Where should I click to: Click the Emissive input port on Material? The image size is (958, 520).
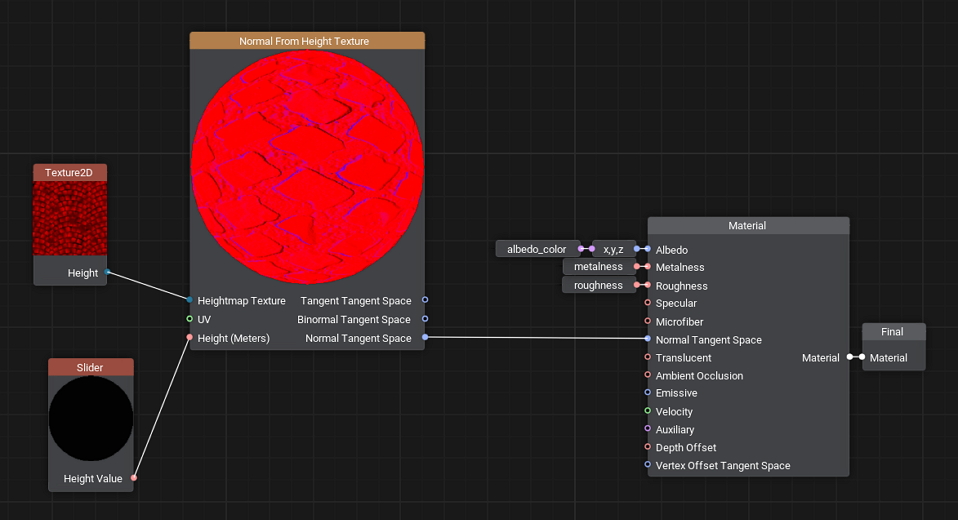(648, 393)
